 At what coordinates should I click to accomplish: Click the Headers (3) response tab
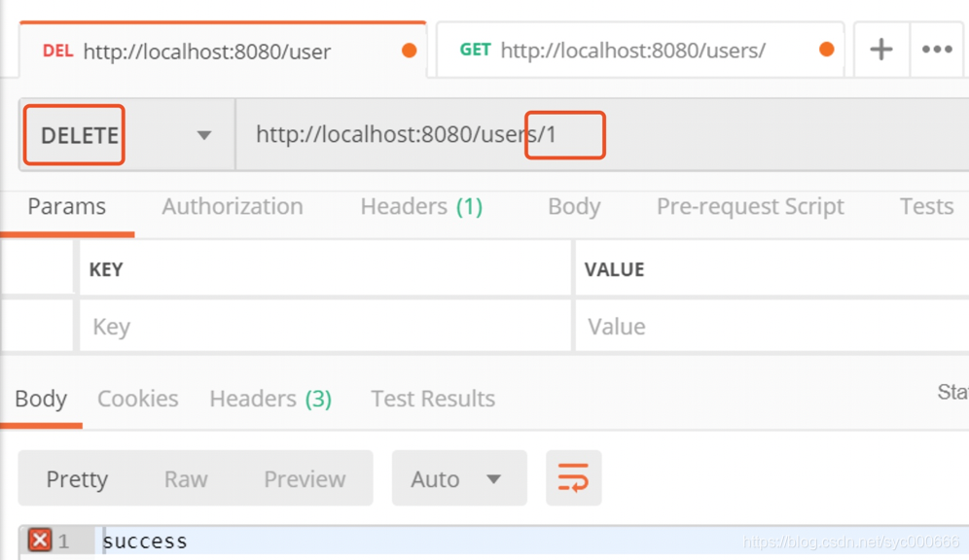pyautogui.click(x=270, y=399)
